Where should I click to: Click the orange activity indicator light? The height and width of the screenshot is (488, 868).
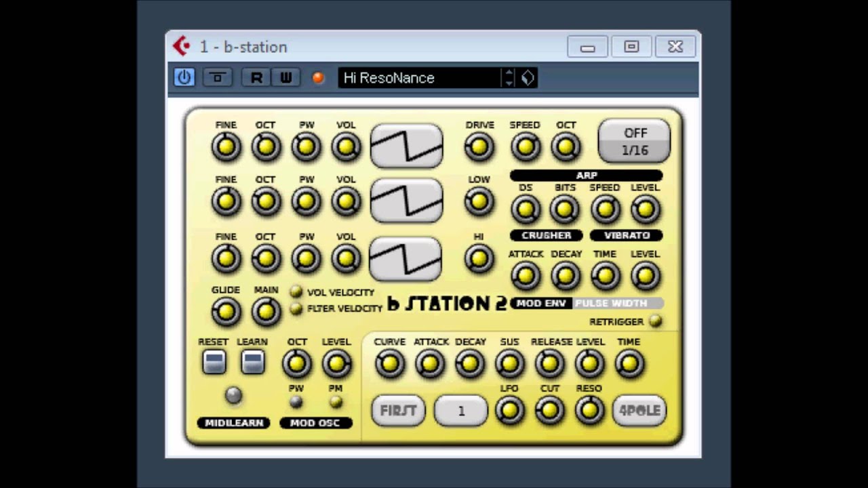click(x=317, y=78)
